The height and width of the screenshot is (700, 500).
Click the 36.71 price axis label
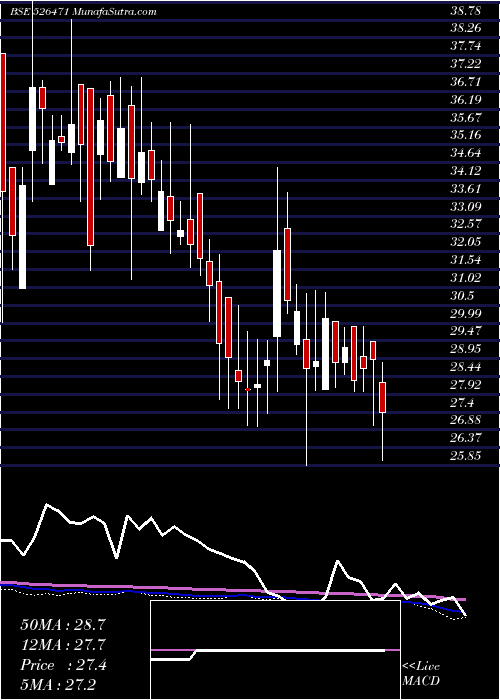pyautogui.click(x=465, y=82)
